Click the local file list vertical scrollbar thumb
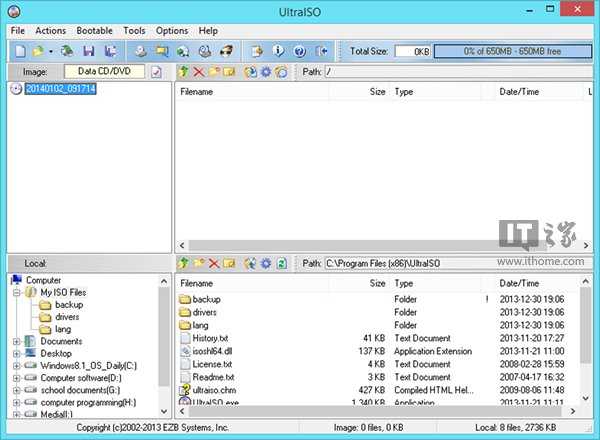This screenshot has height=440, width=600. click(x=585, y=325)
